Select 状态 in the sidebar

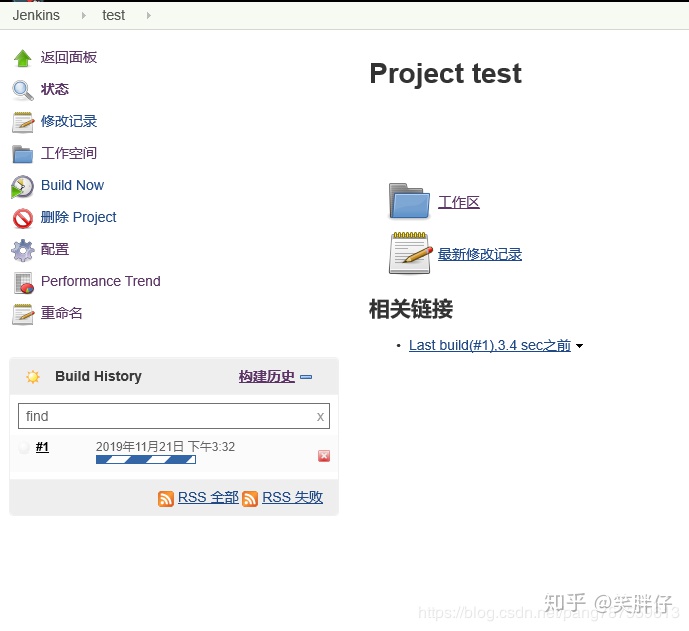(54, 89)
